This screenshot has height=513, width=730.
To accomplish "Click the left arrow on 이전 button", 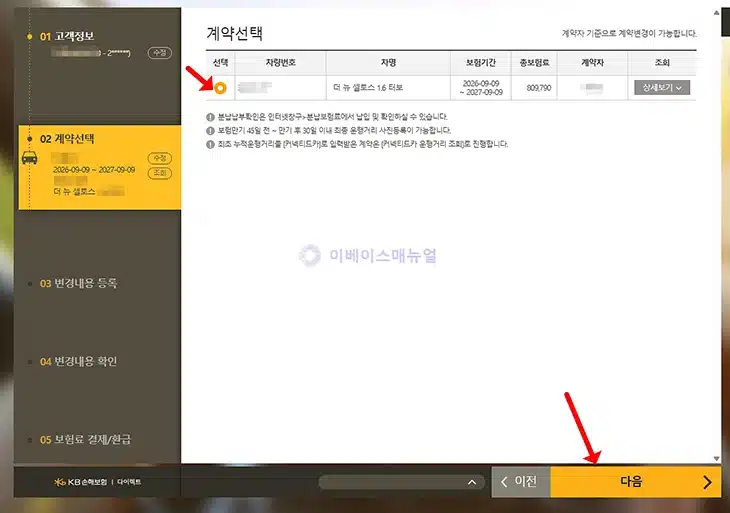I will (504, 482).
